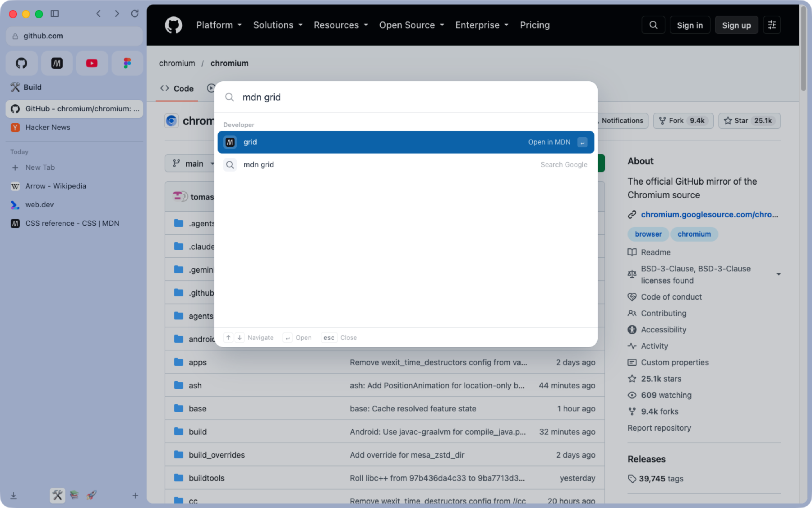The width and height of the screenshot is (812, 508).
Task: Open the Pricing link
Action: tap(535, 25)
